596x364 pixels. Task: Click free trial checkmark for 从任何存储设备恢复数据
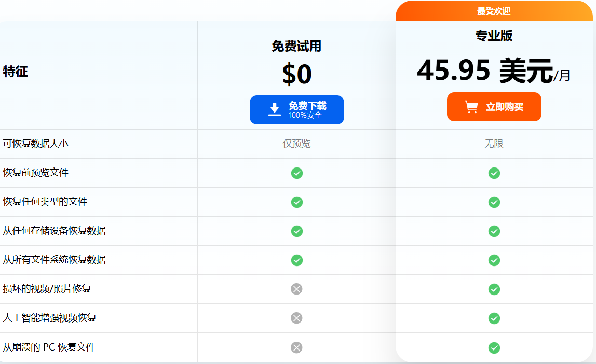coord(297,231)
